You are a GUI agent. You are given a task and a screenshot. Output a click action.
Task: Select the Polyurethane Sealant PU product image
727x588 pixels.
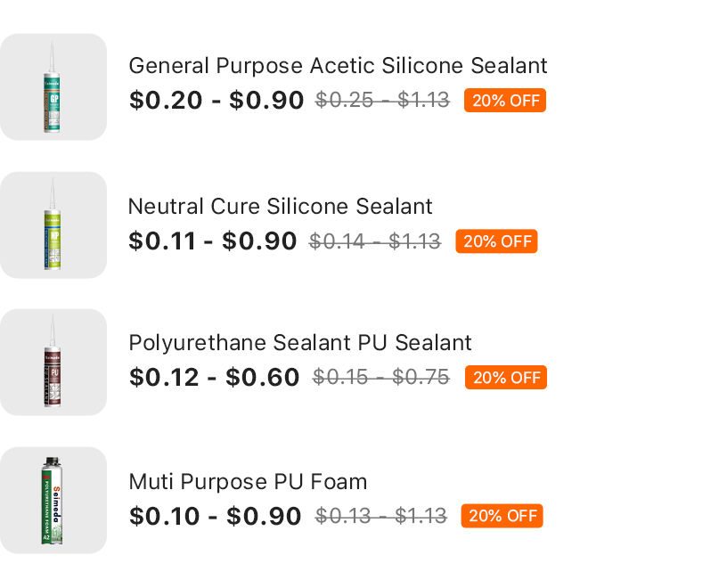53,363
